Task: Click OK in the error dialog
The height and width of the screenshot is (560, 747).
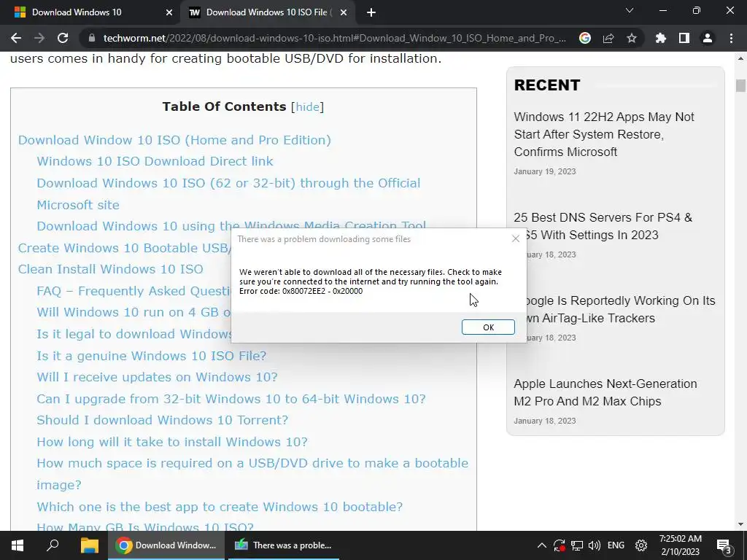Action: point(488,327)
